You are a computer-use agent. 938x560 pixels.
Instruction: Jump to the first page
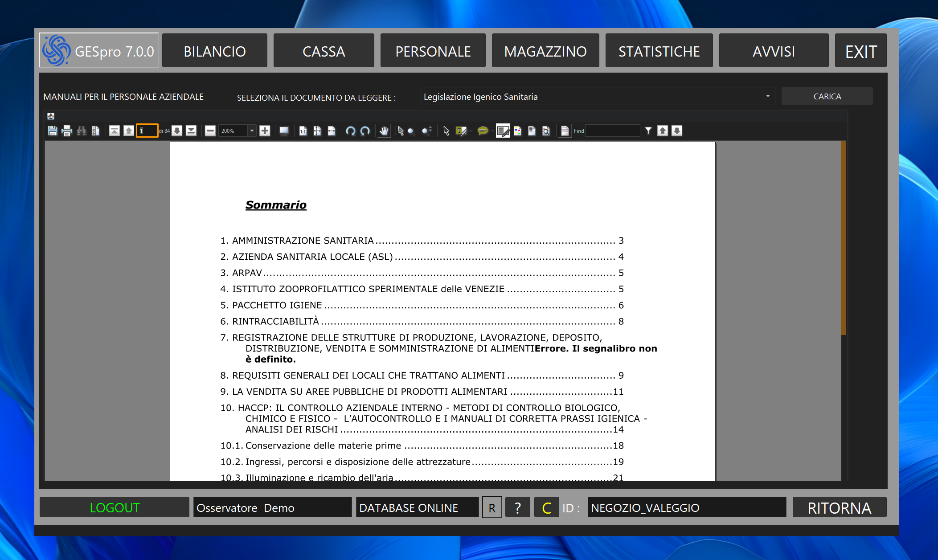(115, 131)
